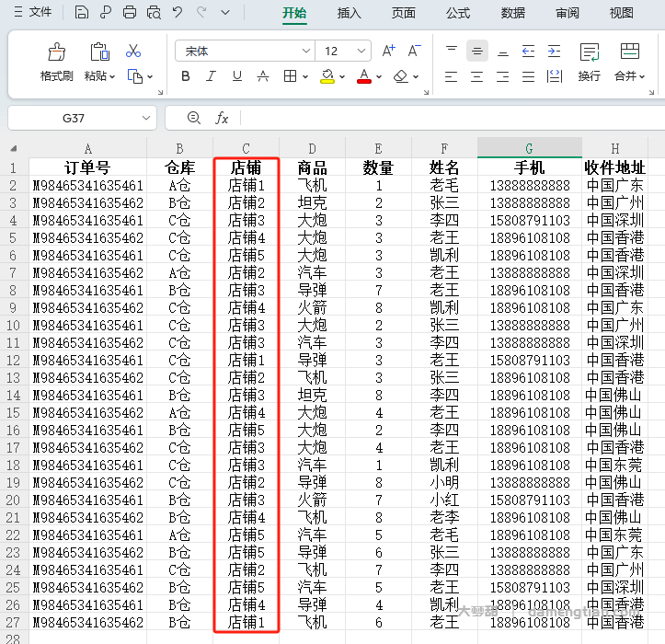Cut selection with scissors icon
Image resolution: width=665 pixels, height=644 pixels.
tap(133, 52)
